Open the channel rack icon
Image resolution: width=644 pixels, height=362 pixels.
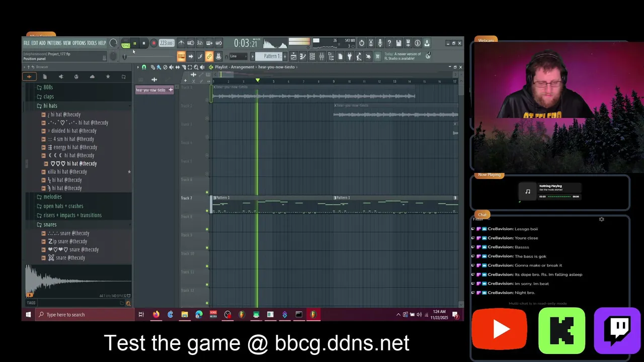click(x=312, y=56)
